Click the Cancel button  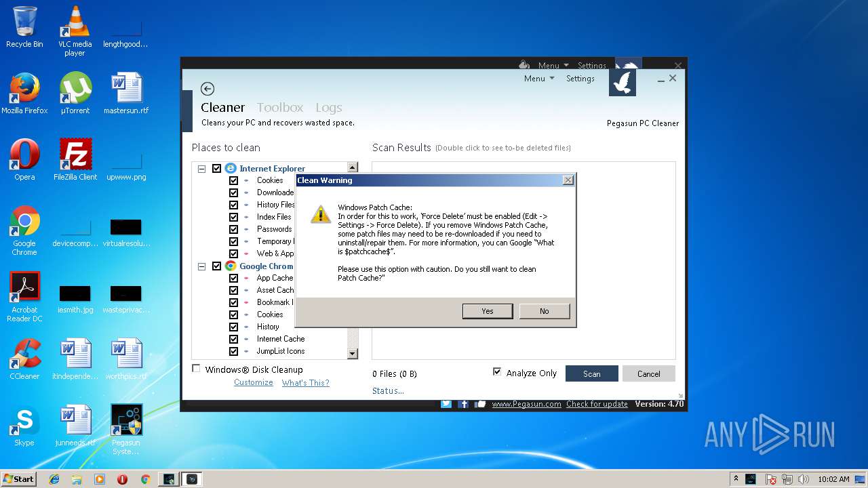(649, 373)
